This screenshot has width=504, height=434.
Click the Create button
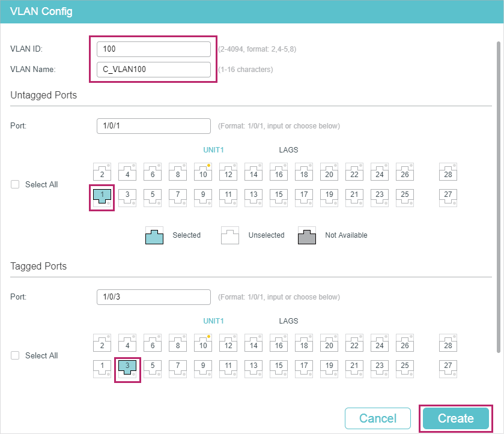point(455,418)
